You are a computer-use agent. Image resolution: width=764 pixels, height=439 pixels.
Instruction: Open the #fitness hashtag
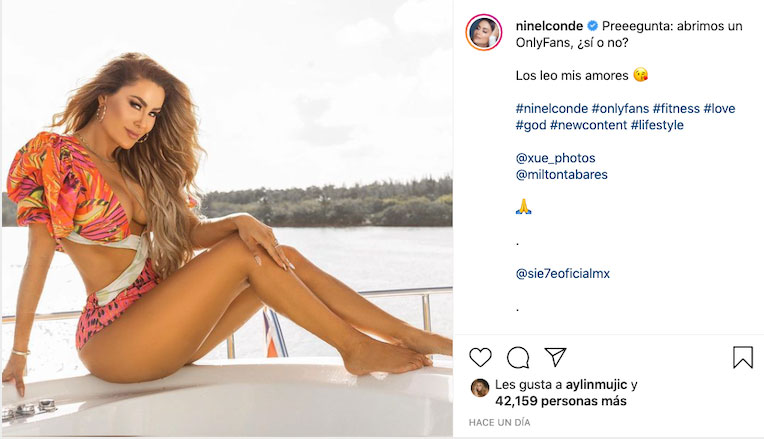click(x=676, y=107)
